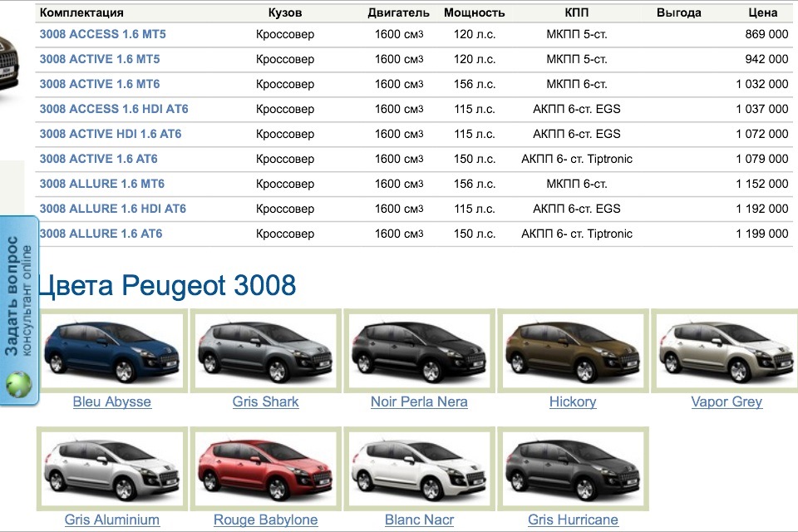The height and width of the screenshot is (532, 798).
Task: Click the 'Комплектация' column header
Action: tap(81, 12)
